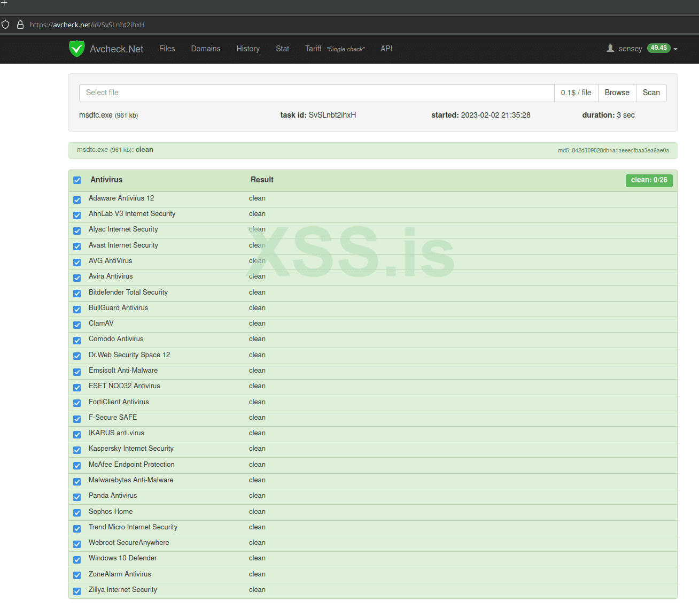Uncheck Kaspersky Internet Security checkbox

77,450
